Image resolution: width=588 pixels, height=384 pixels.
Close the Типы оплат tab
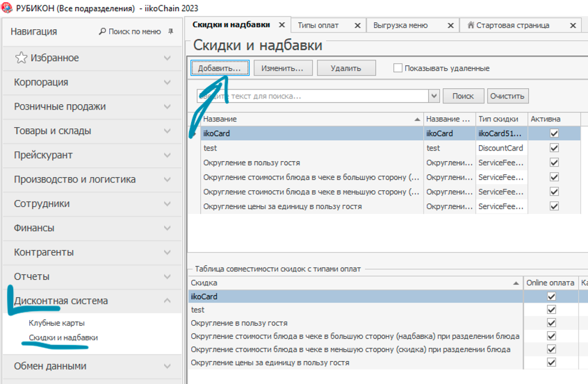coord(357,26)
